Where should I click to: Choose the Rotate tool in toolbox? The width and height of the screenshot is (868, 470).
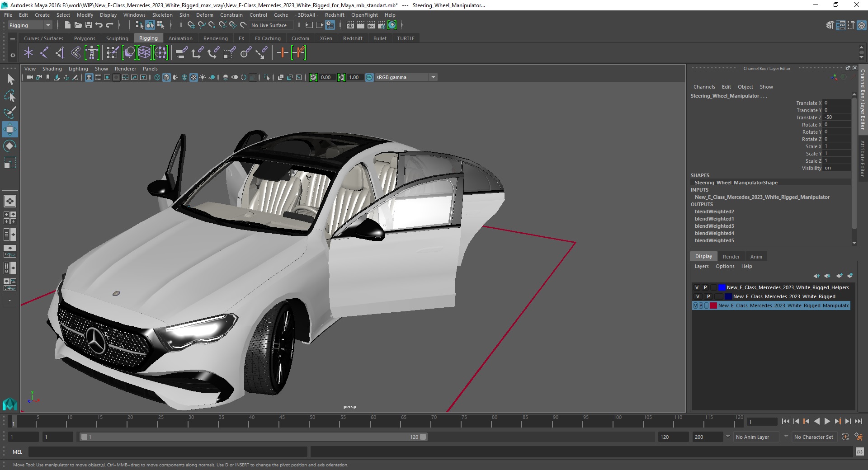10,146
